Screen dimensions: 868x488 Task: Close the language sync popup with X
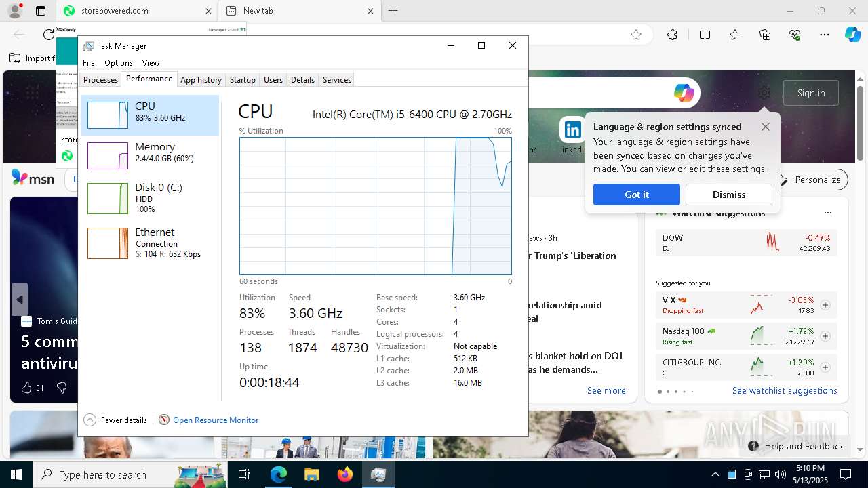point(766,127)
